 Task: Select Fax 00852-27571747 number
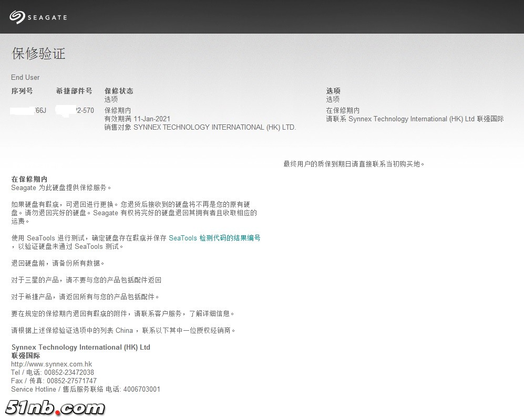coord(54,381)
